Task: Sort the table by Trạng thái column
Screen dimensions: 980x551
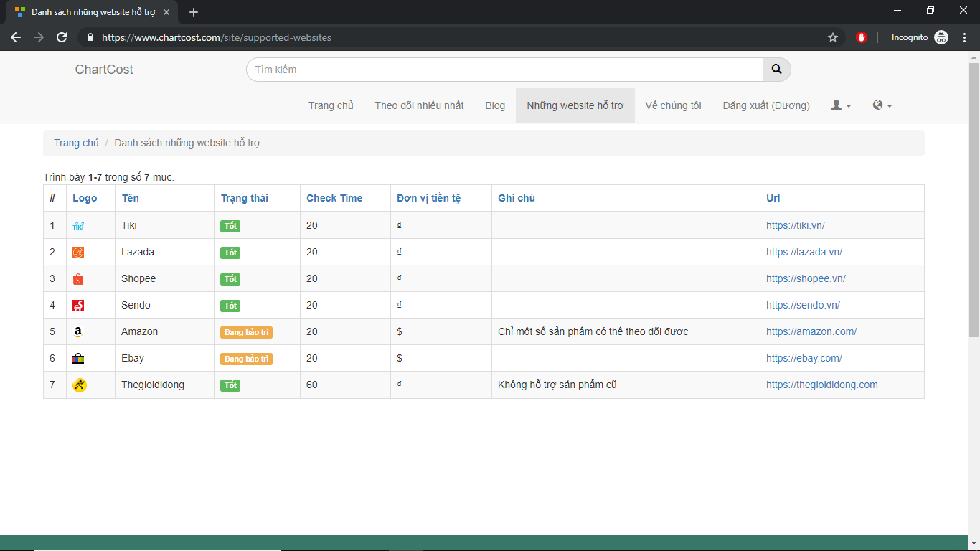Action: [244, 199]
